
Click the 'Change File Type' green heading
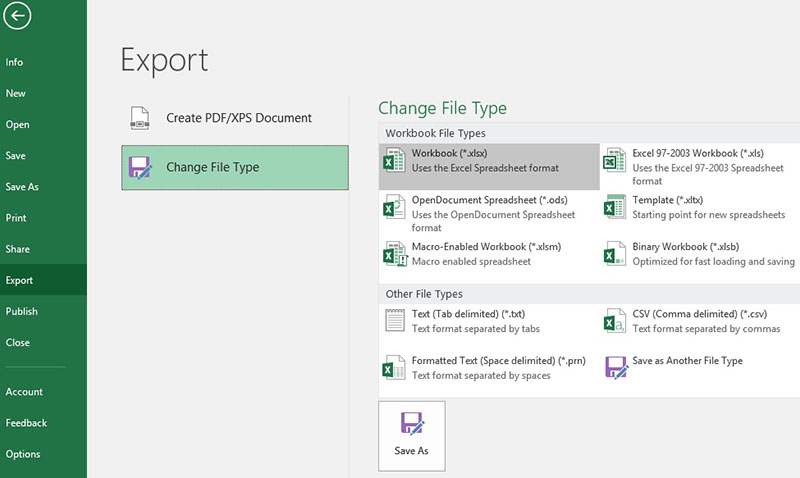point(442,108)
